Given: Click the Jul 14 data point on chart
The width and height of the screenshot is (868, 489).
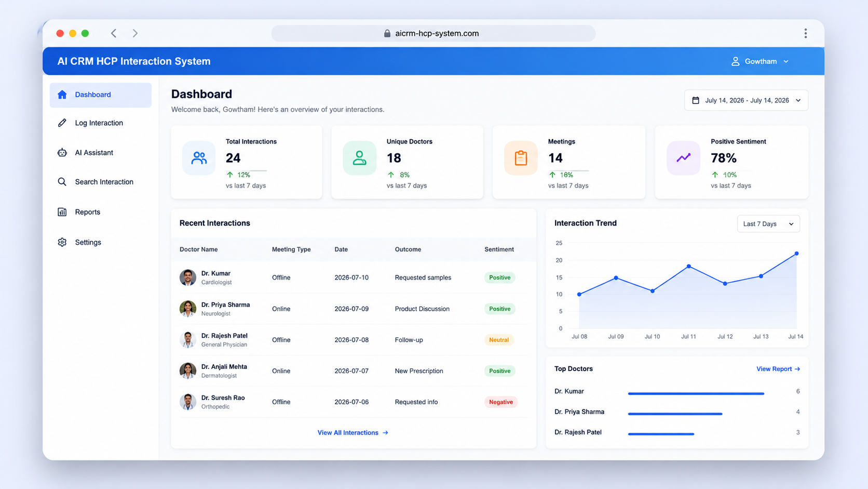Looking at the screenshot, I should click(x=796, y=254).
